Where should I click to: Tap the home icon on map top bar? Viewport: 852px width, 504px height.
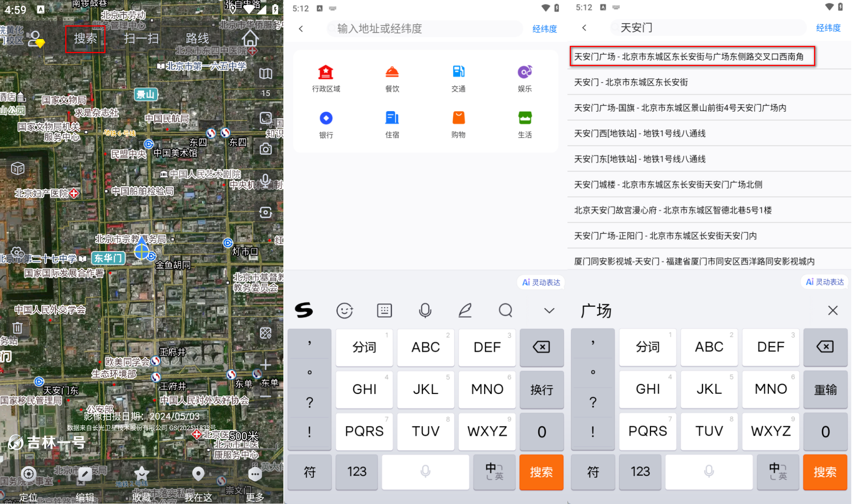point(250,38)
